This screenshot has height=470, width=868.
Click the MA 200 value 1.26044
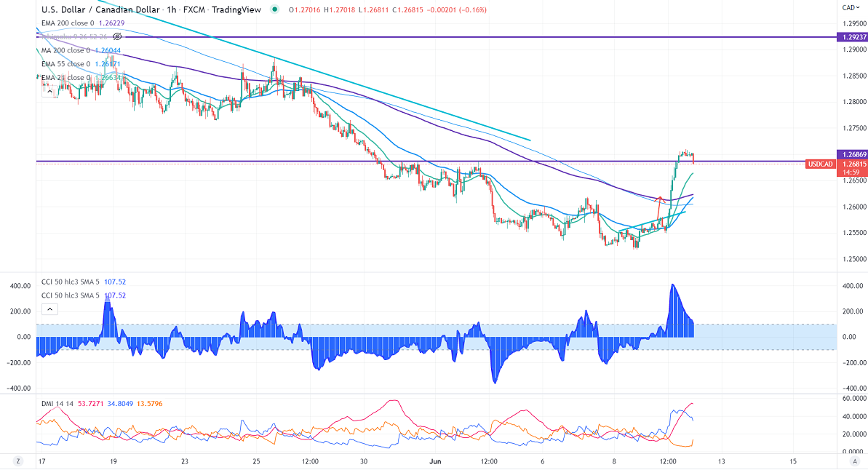[108, 50]
